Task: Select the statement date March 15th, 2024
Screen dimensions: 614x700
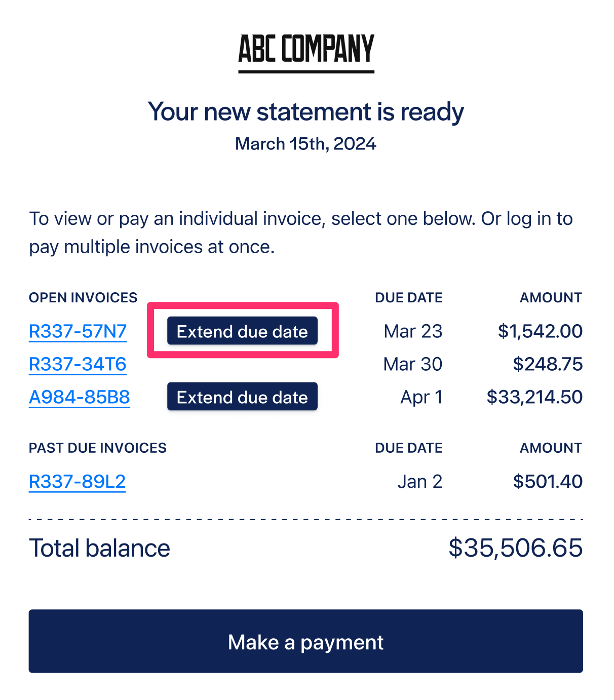Action: pos(305,144)
